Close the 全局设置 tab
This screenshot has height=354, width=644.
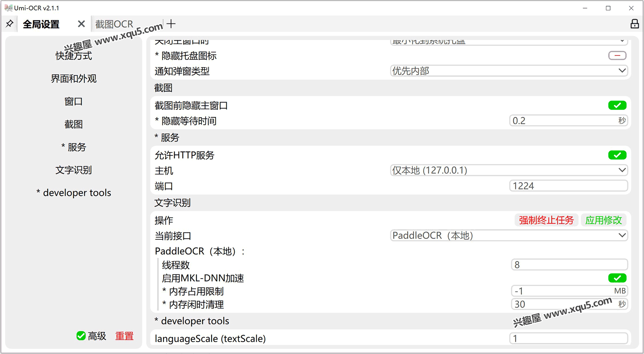(81, 24)
